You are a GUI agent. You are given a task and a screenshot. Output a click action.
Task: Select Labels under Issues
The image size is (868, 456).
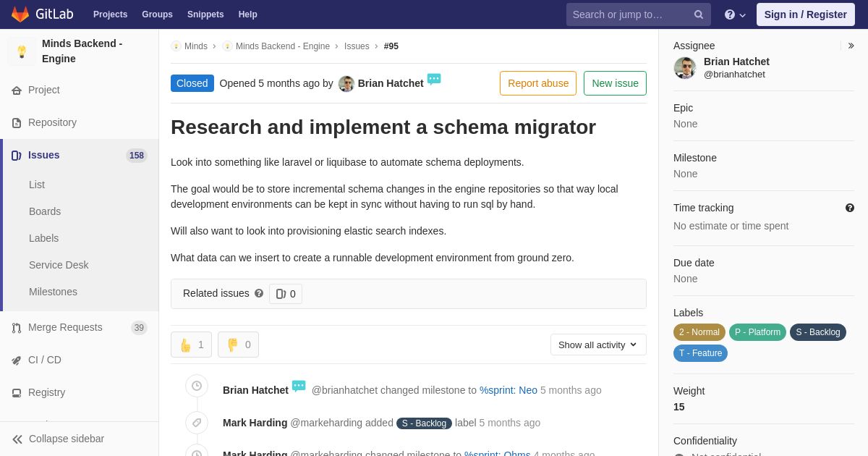43,238
